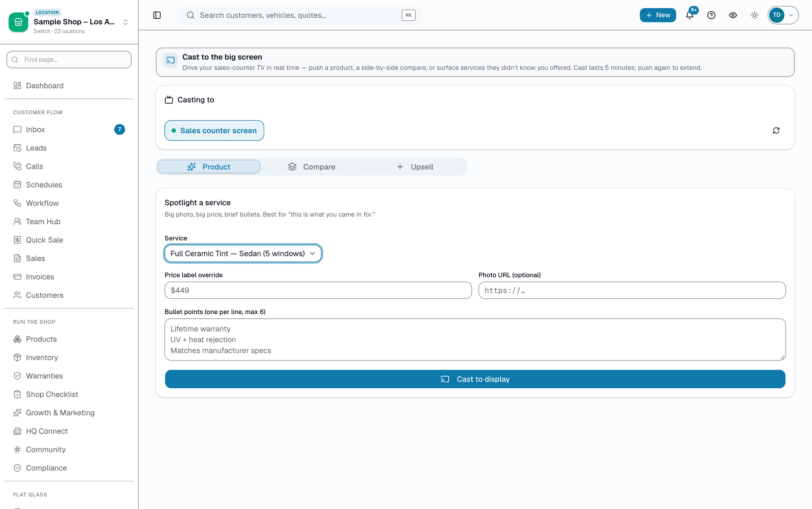Open the notifications bell
The image size is (812, 509).
tap(690, 15)
